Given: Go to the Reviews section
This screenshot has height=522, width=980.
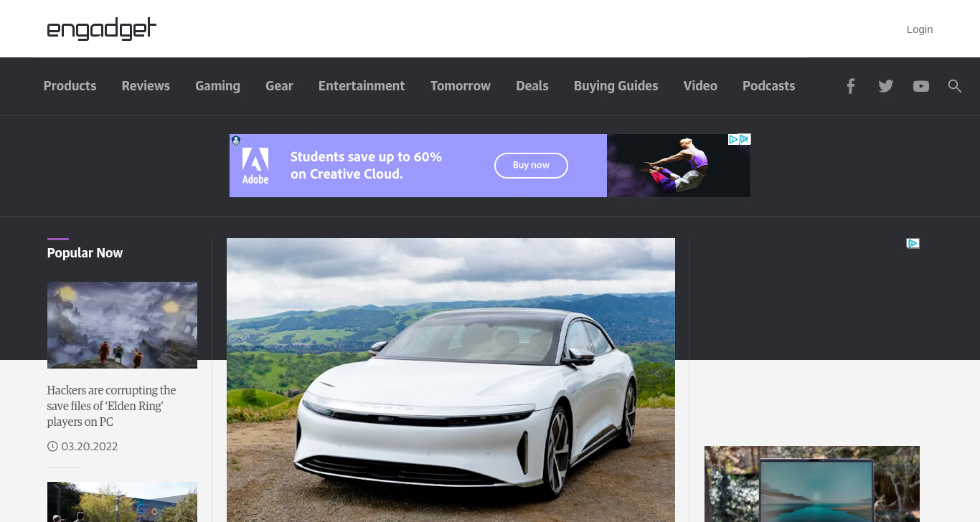Looking at the screenshot, I should click(x=146, y=86).
